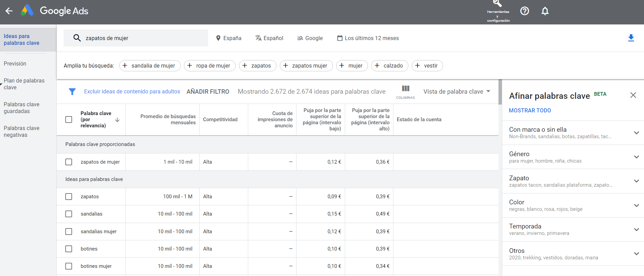Add 'mujer' suggestion with its plus icon
The height and width of the screenshot is (276, 644).
point(342,66)
